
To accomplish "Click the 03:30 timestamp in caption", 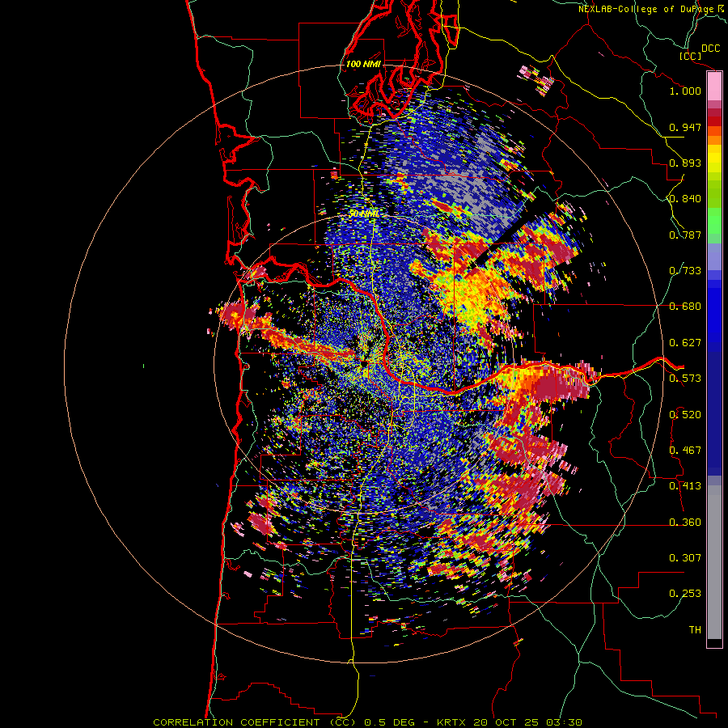I will (x=564, y=722).
